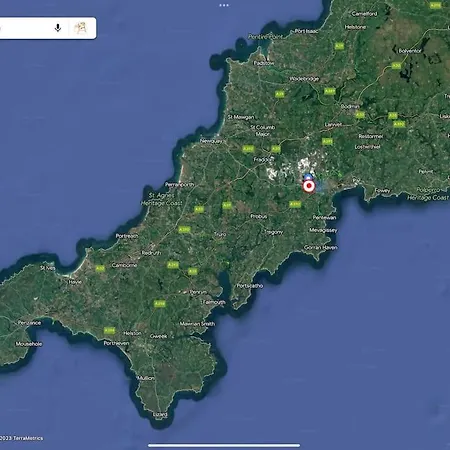The width and height of the screenshot is (450, 450).
Task: Select the Mousehole label
Action: pos(29,344)
